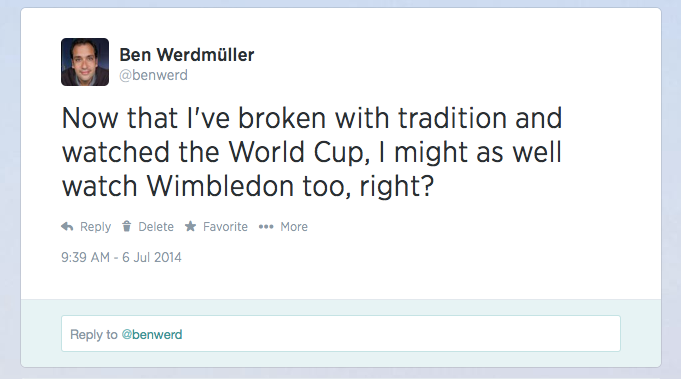This screenshot has width=681, height=379.
Task: Click the teal @benwerd mention in reply box
Action: (152, 334)
